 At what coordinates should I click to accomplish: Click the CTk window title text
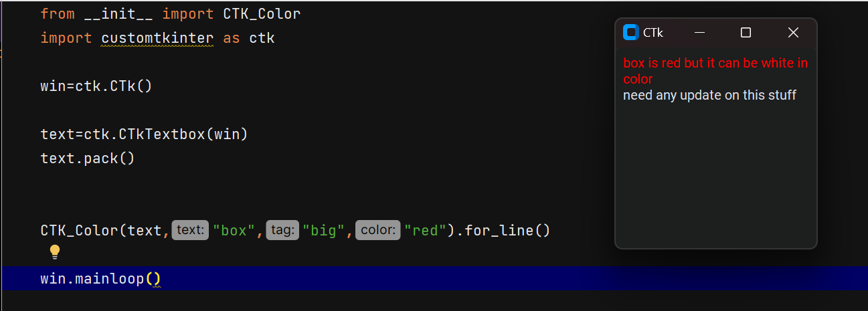653,32
